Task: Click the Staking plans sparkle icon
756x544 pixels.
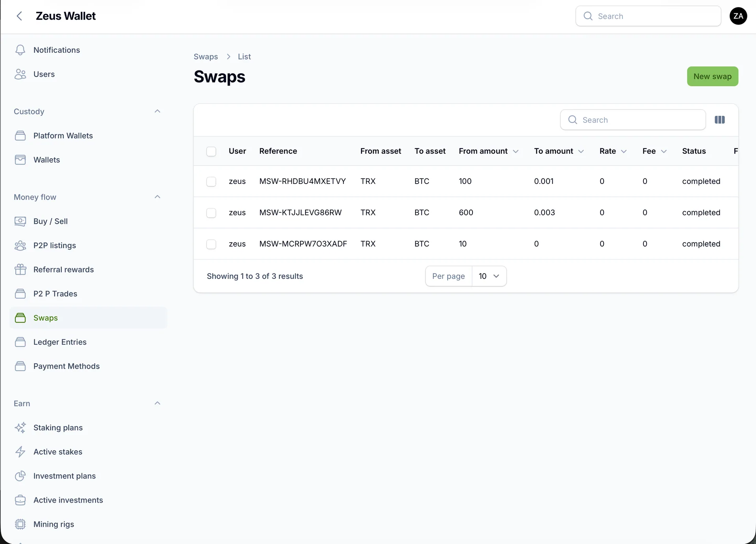Action: coord(20,427)
